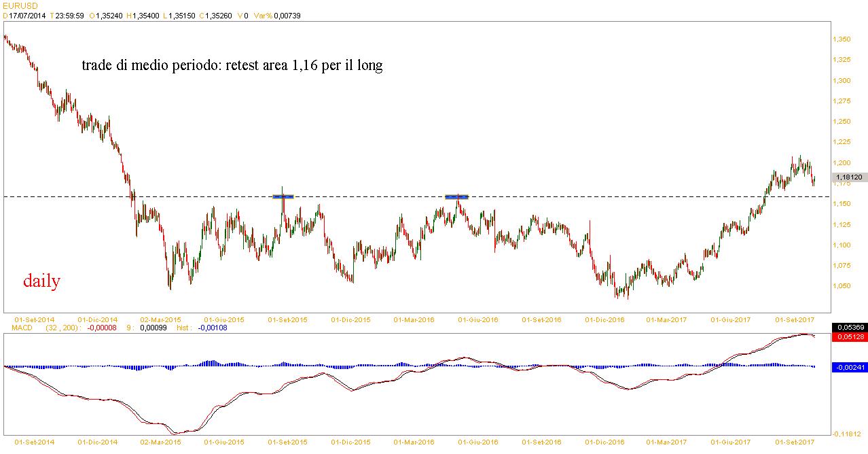Click the blue marker near 01-Set-2015
Screen dimensions: 868x454
(283, 196)
